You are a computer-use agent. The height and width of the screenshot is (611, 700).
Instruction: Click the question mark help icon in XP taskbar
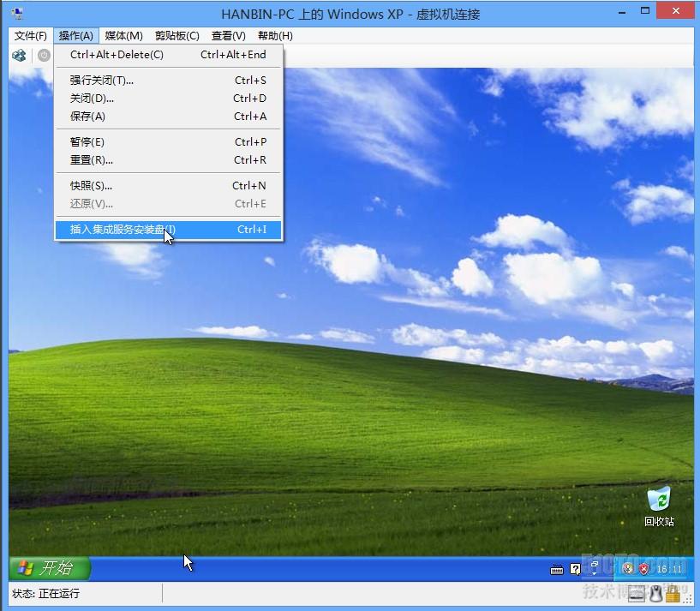pyautogui.click(x=575, y=569)
